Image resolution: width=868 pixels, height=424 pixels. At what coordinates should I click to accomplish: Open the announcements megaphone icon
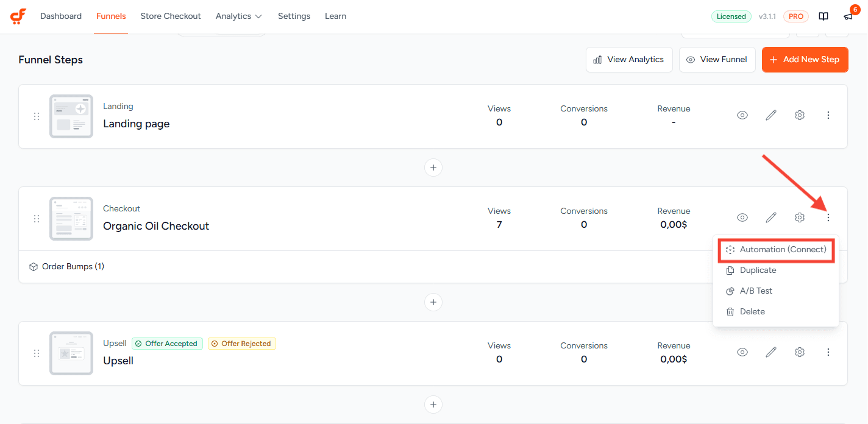pos(848,16)
